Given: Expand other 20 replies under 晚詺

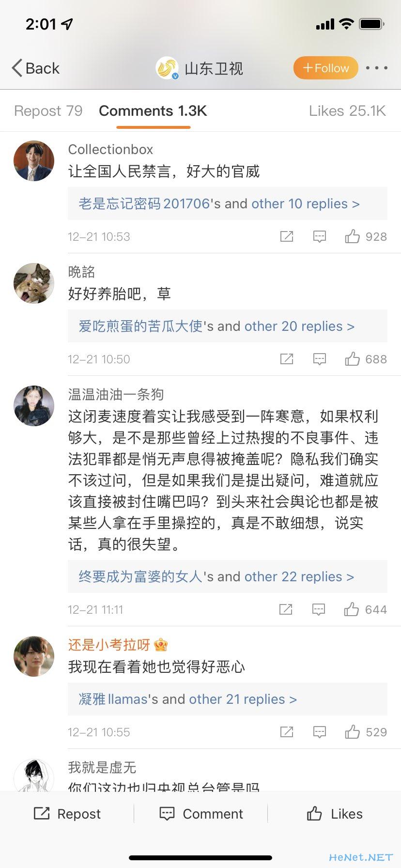Looking at the screenshot, I should pyautogui.click(x=299, y=326).
